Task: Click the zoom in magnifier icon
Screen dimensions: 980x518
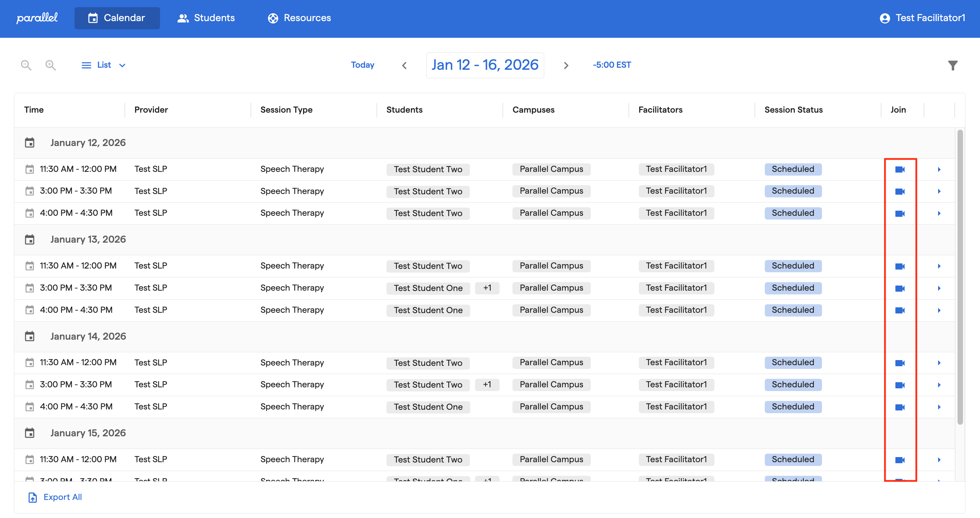Action: tap(51, 65)
